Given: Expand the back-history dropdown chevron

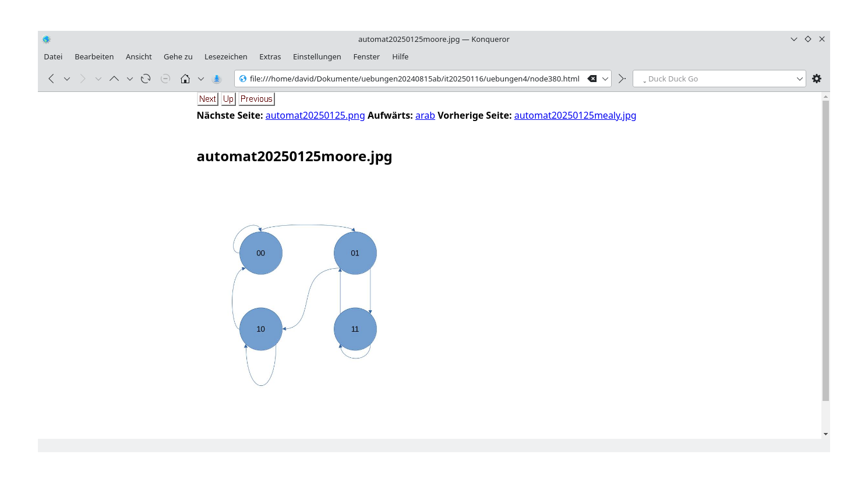Looking at the screenshot, I should (66, 79).
